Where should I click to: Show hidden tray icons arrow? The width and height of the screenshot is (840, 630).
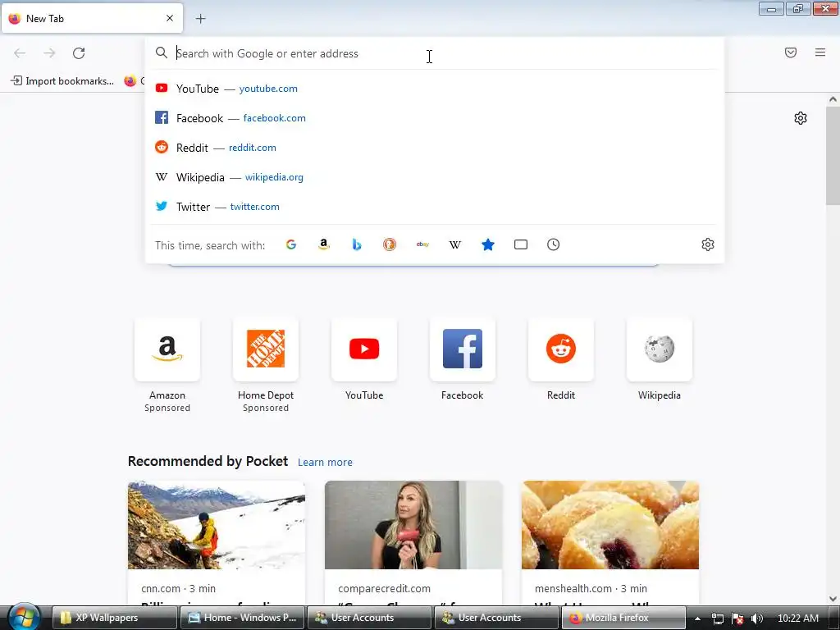[697, 619]
